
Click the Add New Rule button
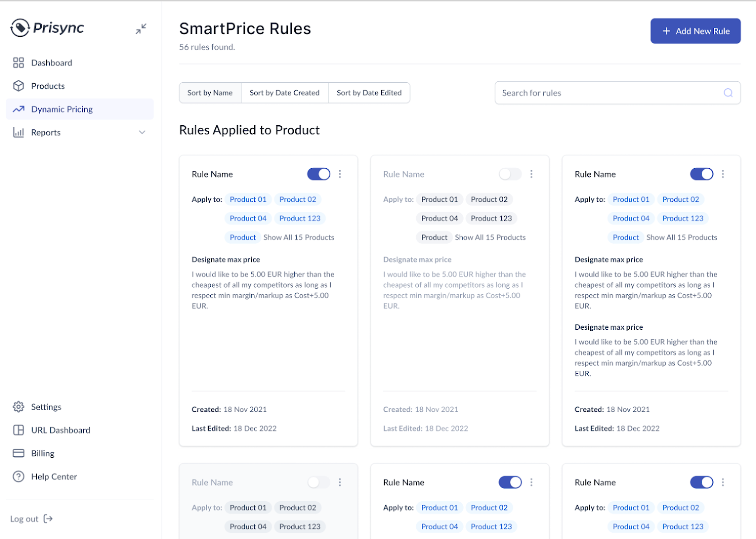pos(695,31)
